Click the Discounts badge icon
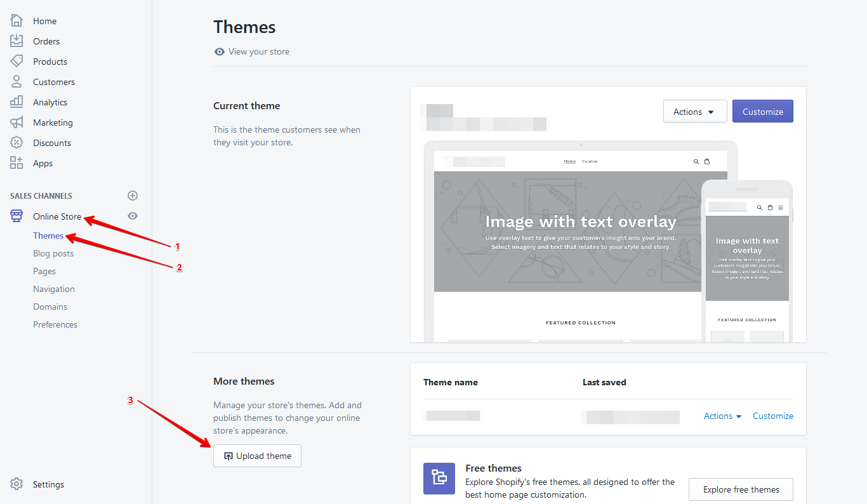867x504 pixels. tap(17, 143)
